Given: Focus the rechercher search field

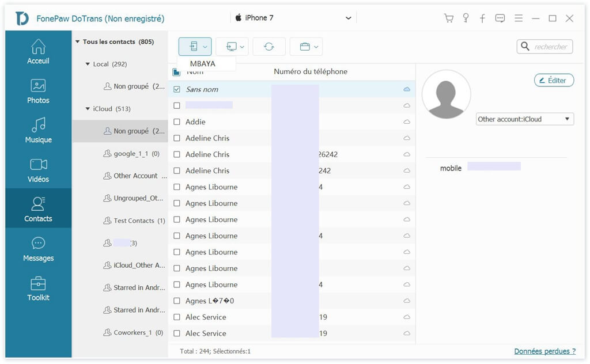Looking at the screenshot, I should coord(544,47).
